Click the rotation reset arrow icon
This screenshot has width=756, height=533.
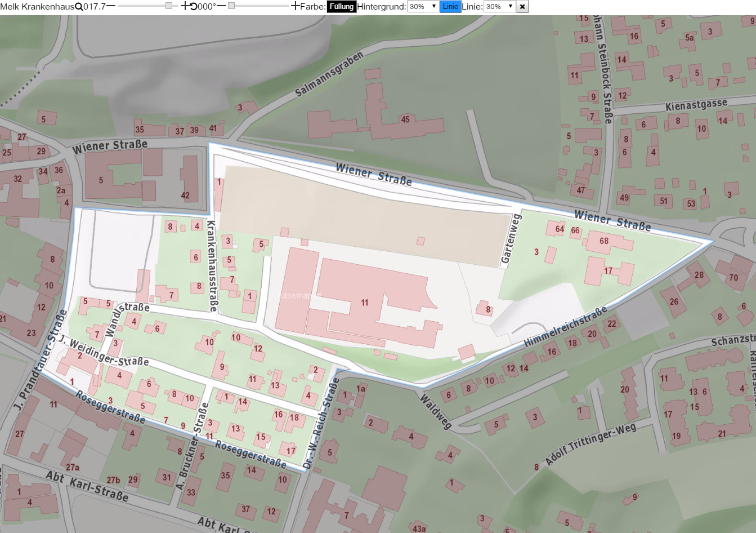(194, 7)
